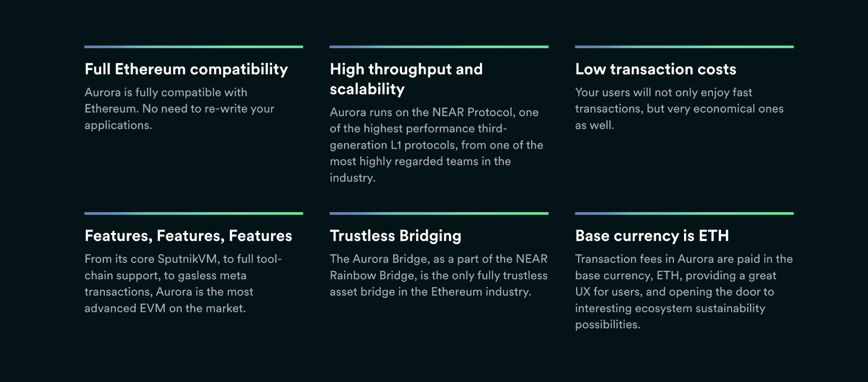Viewport: 868px width, 382px height.
Task: Click the Full Ethereum compatibility heading
Action: [186, 69]
